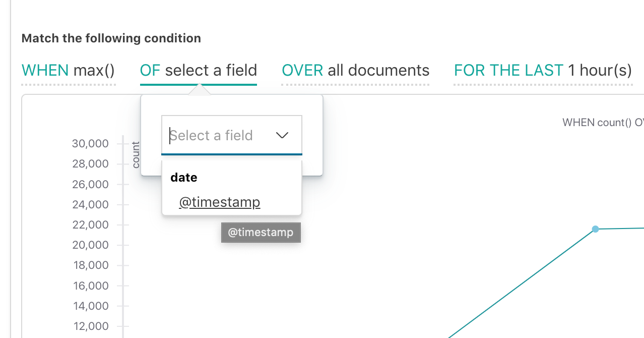
Task: Click the date group header
Action: coord(183,177)
